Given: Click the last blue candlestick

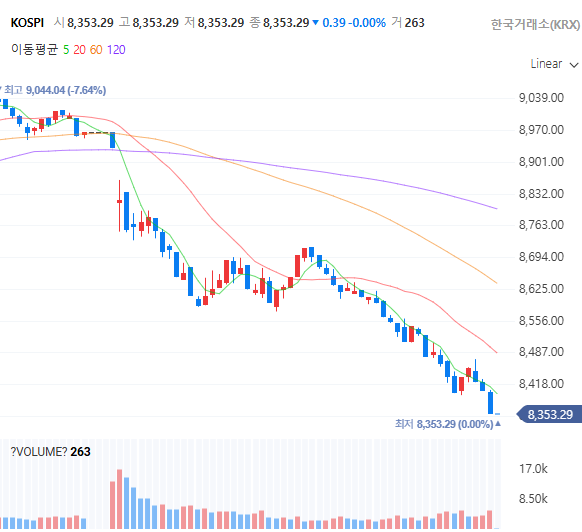Looking at the screenshot, I should pyautogui.click(x=491, y=402).
